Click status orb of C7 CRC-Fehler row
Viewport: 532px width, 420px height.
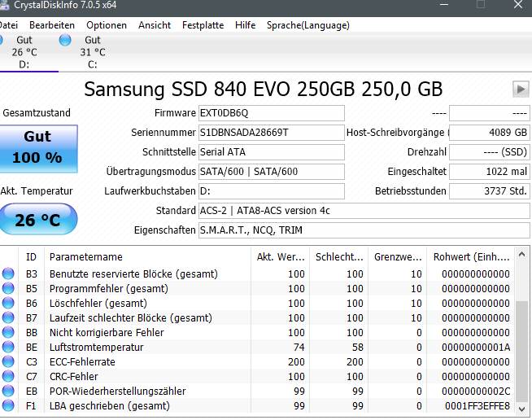8,376
